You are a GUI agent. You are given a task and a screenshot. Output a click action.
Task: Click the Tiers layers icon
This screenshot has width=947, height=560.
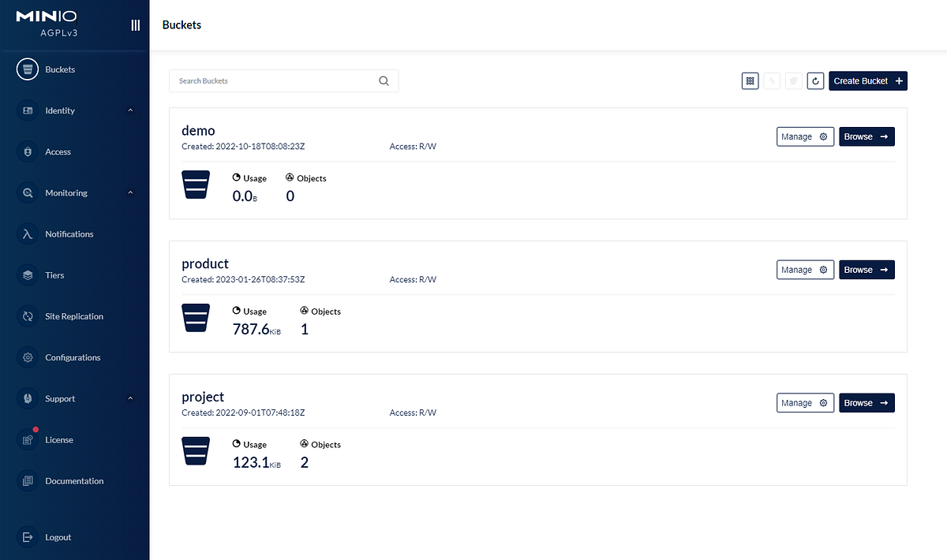[x=27, y=274]
